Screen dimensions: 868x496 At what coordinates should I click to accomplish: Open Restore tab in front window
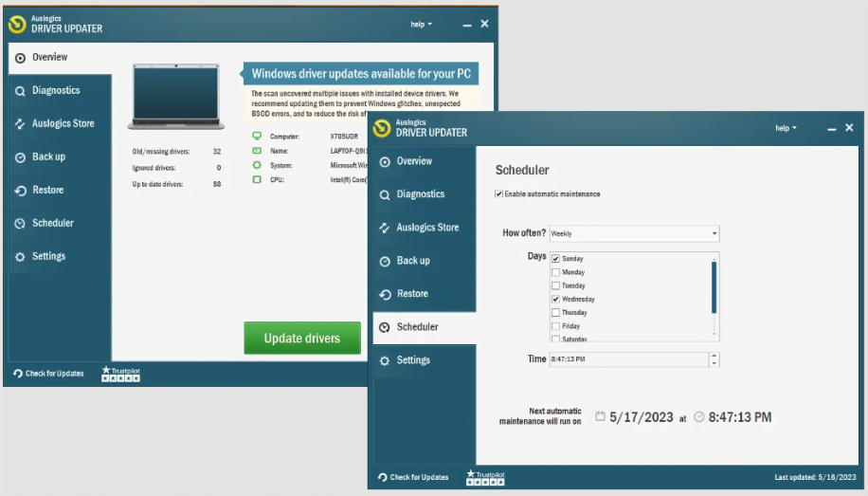click(x=425, y=294)
